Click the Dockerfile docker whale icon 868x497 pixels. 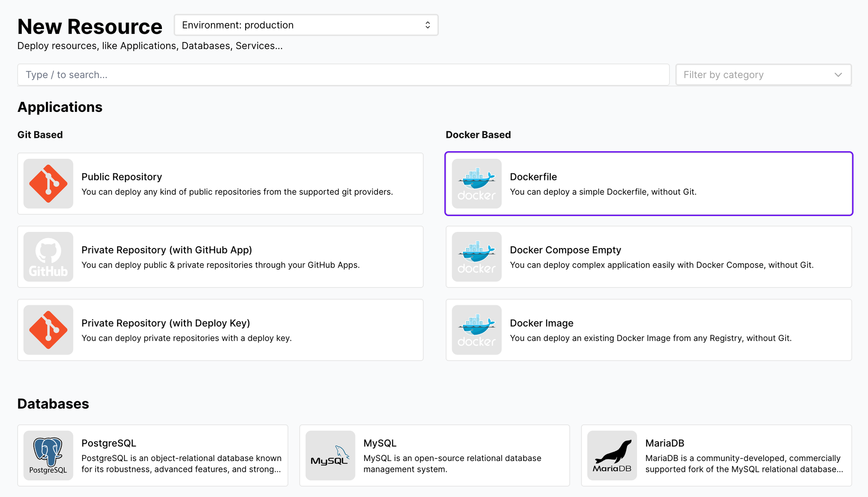click(477, 183)
